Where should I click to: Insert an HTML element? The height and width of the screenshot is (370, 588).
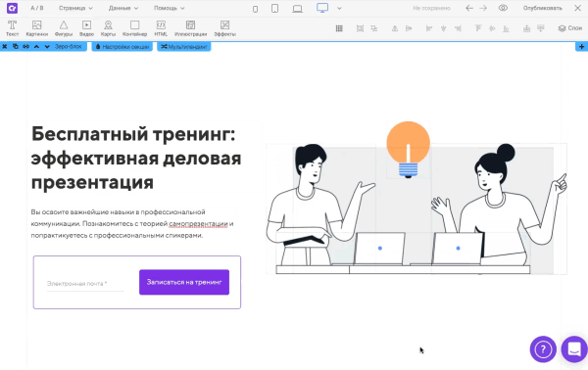click(161, 28)
